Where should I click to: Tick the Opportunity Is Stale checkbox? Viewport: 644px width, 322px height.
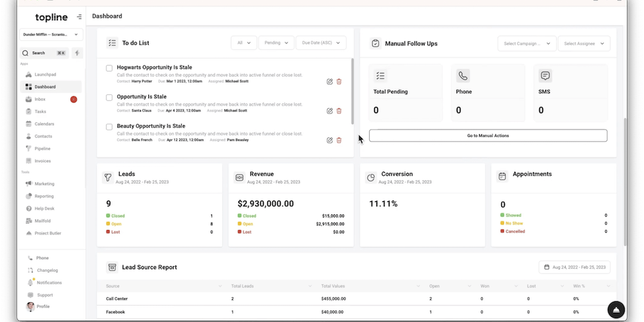coord(109,97)
